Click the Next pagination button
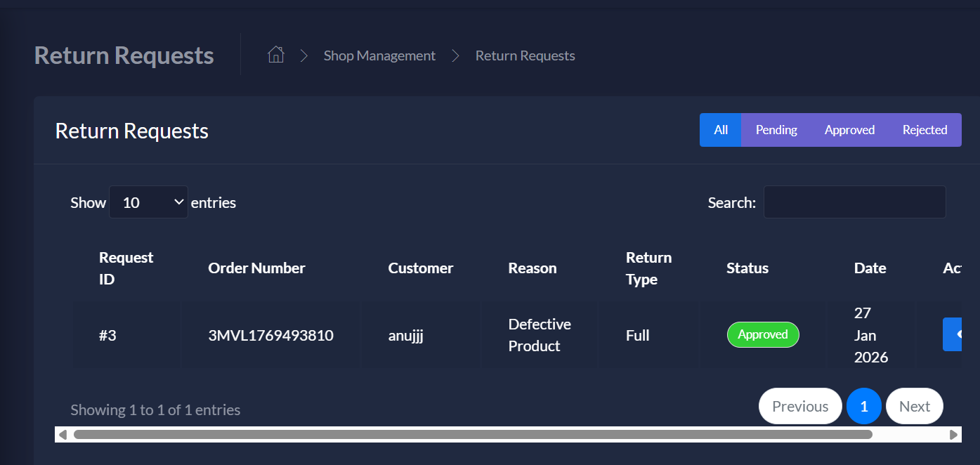980x465 pixels. click(914, 406)
